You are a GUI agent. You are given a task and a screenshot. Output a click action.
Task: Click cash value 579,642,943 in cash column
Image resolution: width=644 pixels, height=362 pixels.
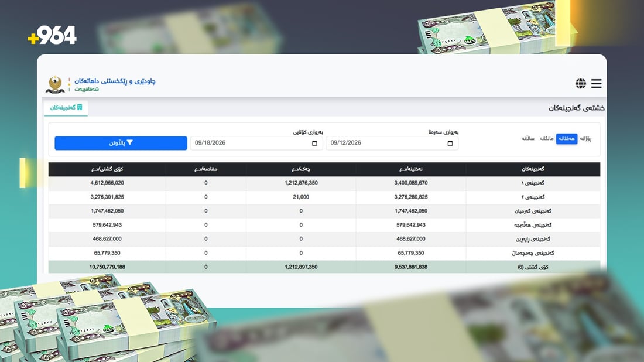point(411,225)
